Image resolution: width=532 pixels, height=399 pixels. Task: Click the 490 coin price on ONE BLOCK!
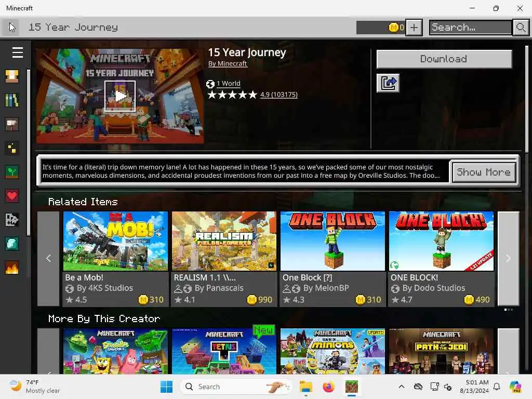tap(477, 300)
